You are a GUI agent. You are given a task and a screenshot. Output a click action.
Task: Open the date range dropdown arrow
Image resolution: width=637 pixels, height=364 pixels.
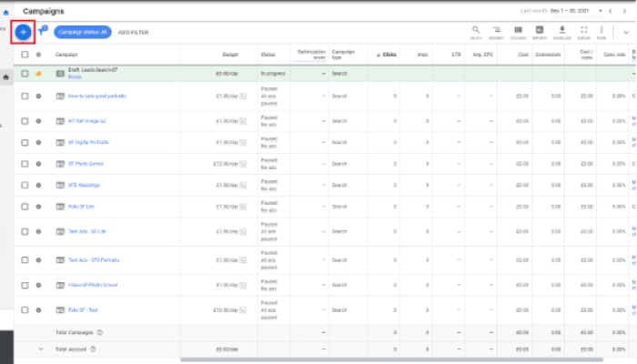[601, 11]
